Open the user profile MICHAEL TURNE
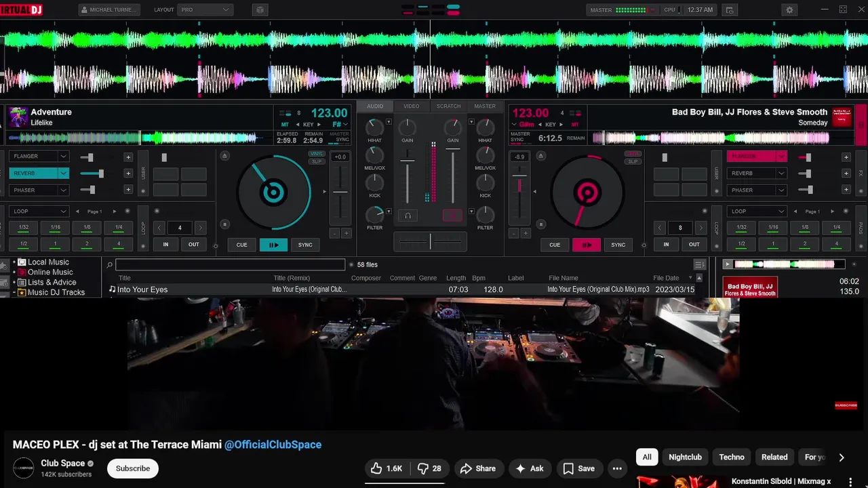Screen dimensions: 868x488 [109, 10]
